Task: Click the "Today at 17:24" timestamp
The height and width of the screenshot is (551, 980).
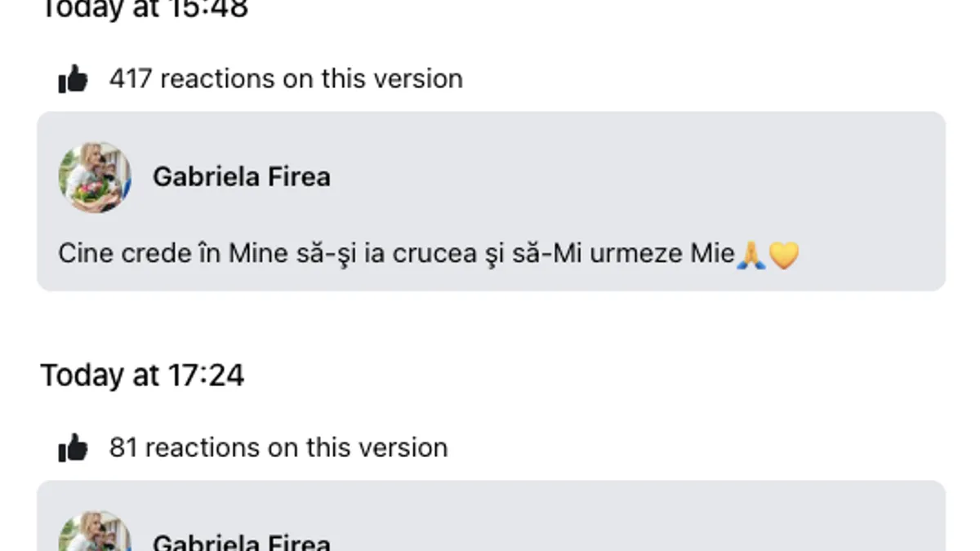Action: pyautogui.click(x=142, y=375)
